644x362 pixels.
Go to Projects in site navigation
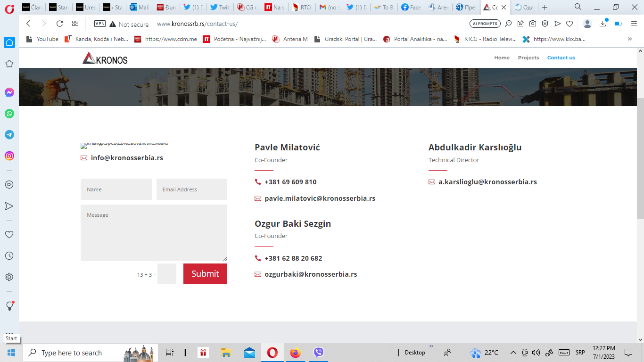[528, 58]
